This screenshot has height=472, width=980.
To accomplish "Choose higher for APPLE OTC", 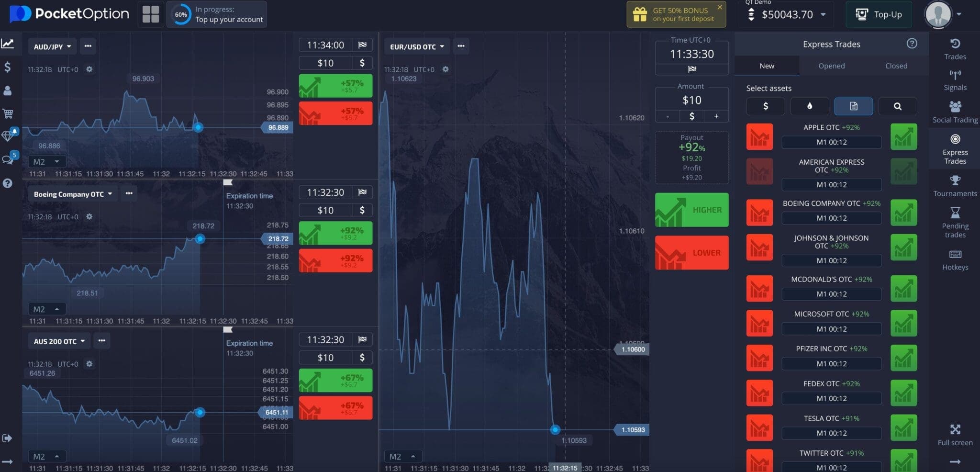I will coord(903,137).
